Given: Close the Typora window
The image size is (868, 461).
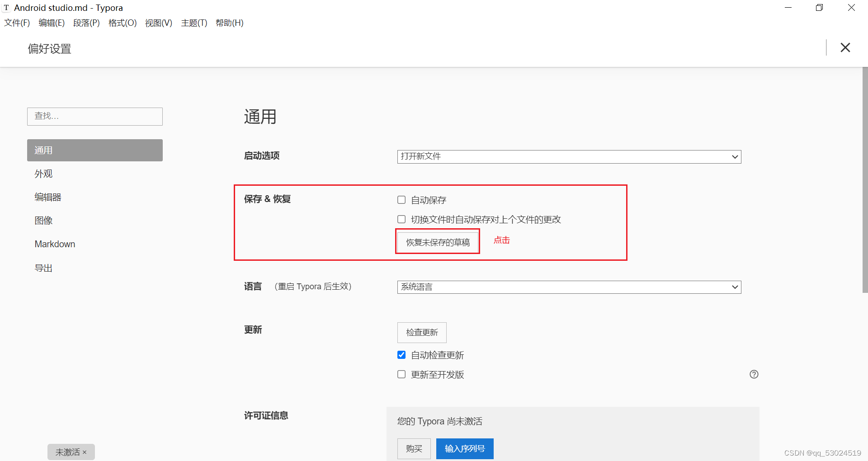Looking at the screenshot, I should [851, 8].
